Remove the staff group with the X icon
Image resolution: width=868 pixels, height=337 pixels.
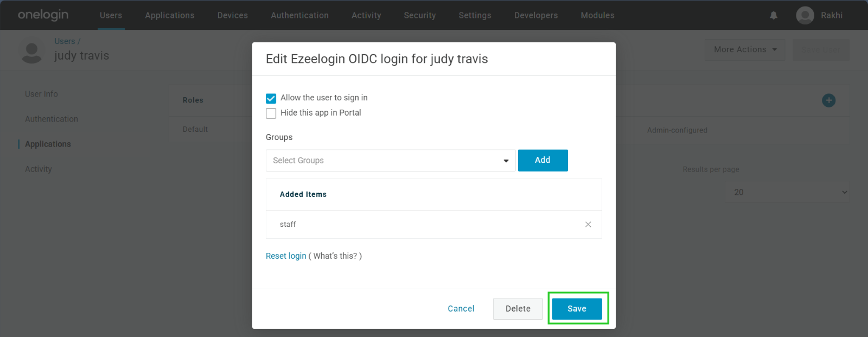588,224
